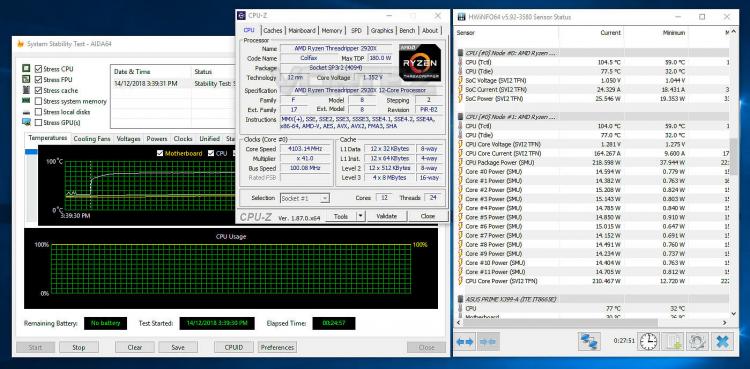
Task: Click the Current column header in HWiNFO
Action: pos(591,33)
